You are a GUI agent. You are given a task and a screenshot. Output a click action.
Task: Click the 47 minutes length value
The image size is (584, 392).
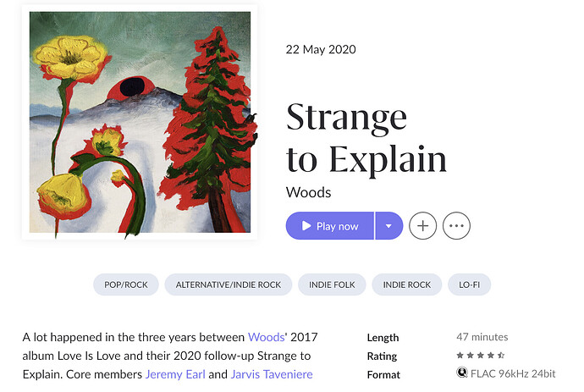482,337
